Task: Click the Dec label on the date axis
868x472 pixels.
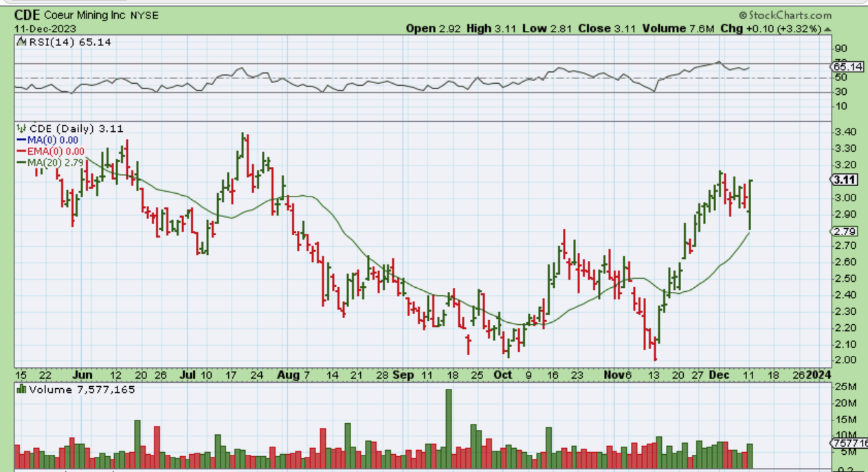Action: (720, 375)
